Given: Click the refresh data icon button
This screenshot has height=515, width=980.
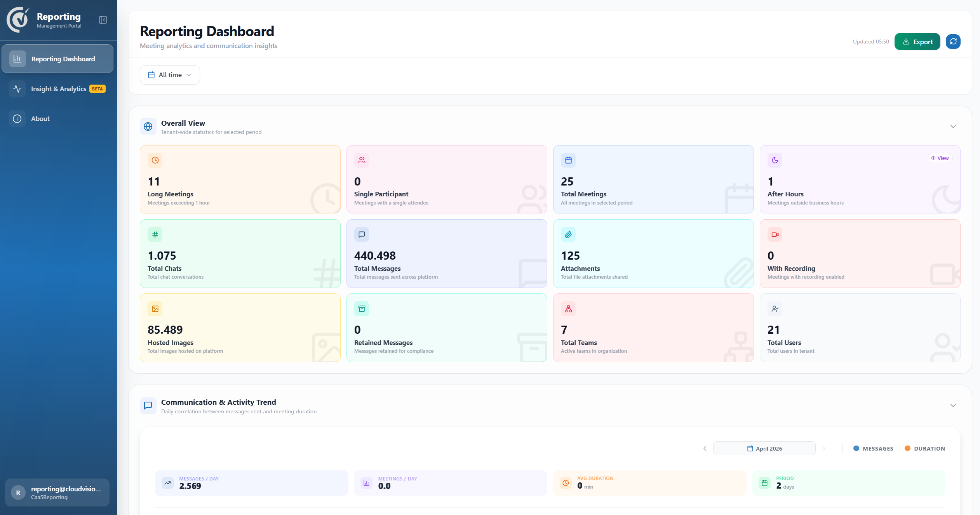Looking at the screenshot, I should (953, 42).
